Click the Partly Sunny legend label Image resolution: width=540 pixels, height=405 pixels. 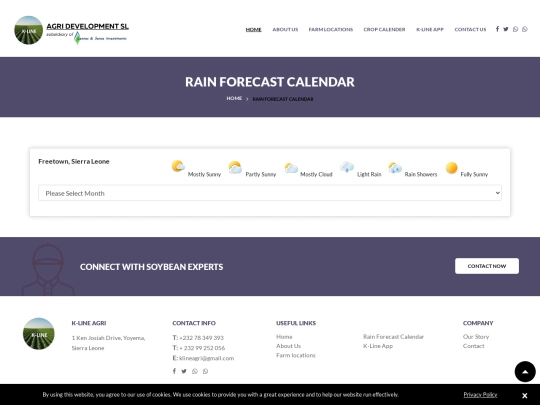coord(261,174)
